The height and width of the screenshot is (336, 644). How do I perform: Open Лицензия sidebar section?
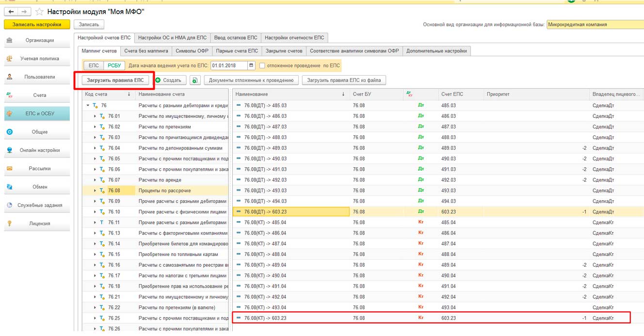pos(37,224)
